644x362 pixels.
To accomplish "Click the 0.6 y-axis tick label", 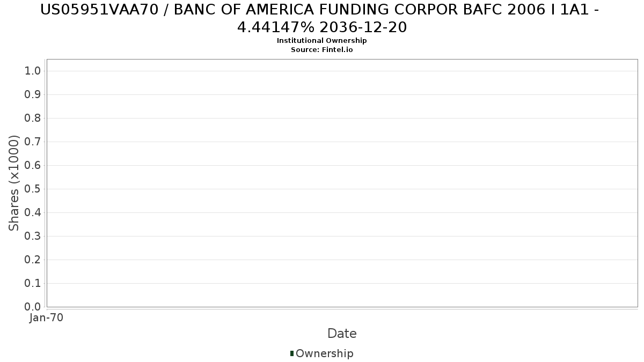I will point(33,165).
